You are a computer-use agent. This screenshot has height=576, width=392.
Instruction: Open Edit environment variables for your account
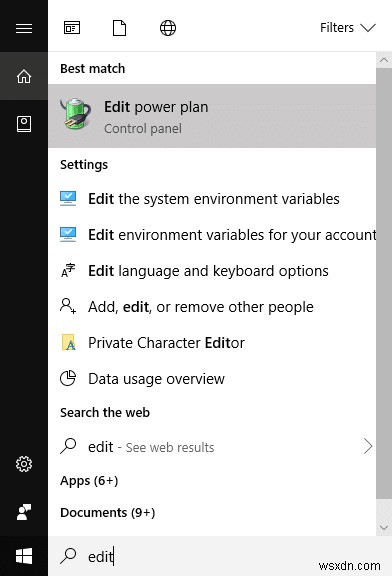212,235
